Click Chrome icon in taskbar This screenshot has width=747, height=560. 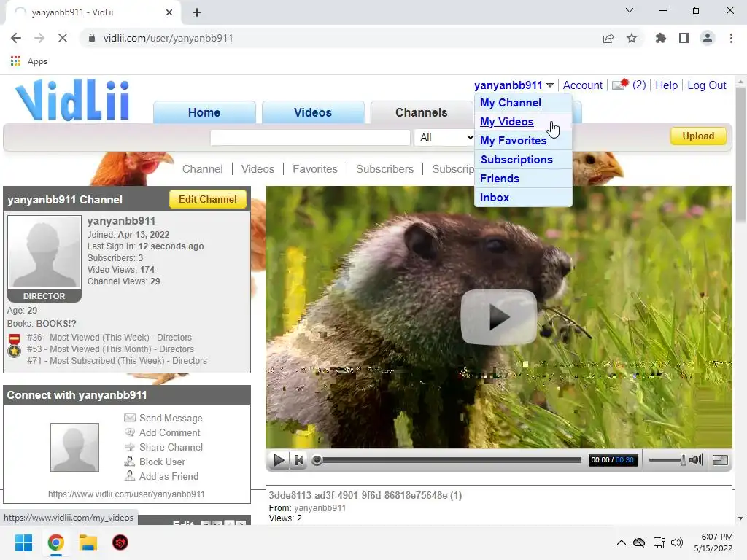pyautogui.click(x=55, y=542)
